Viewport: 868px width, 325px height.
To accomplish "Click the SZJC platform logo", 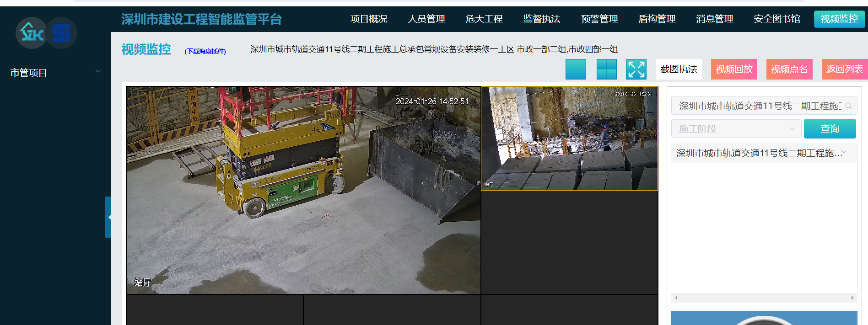I will tap(31, 33).
